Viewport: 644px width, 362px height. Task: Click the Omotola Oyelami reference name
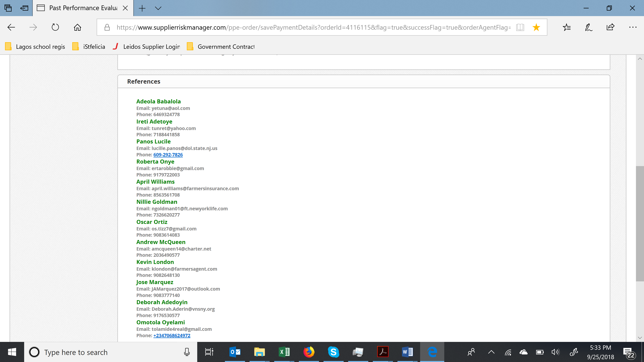160,322
